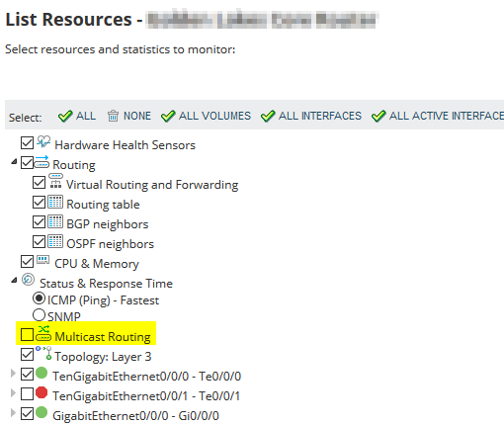The width and height of the screenshot is (504, 426).
Task: Click the Routing category icon
Action: (42, 162)
